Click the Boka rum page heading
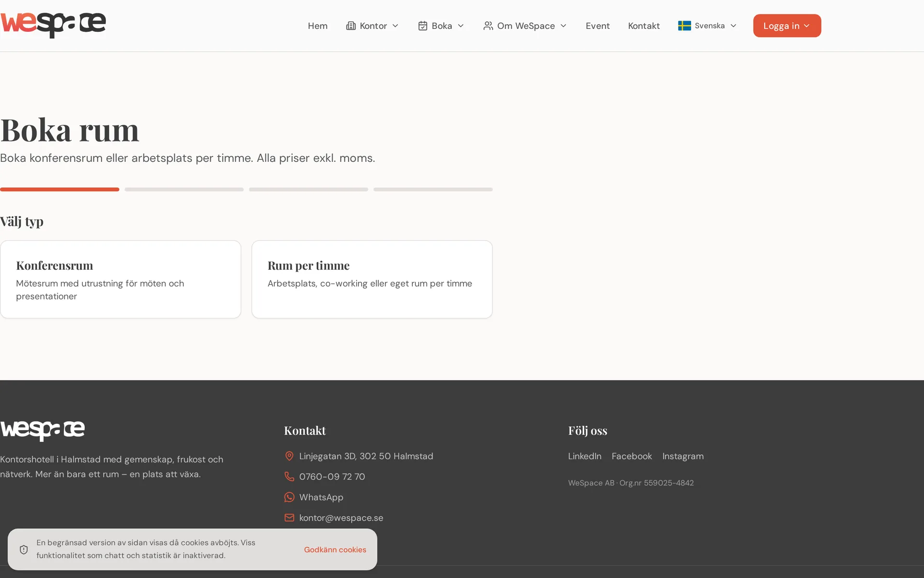Image resolution: width=924 pixels, height=578 pixels. [70, 130]
